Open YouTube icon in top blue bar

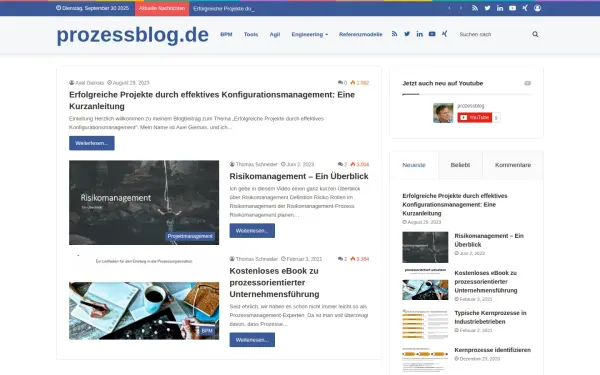(x=512, y=8)
